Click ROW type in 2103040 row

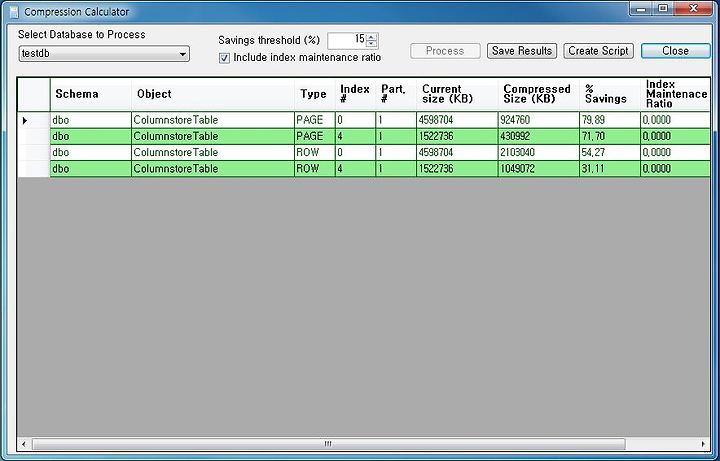point(315,152)
